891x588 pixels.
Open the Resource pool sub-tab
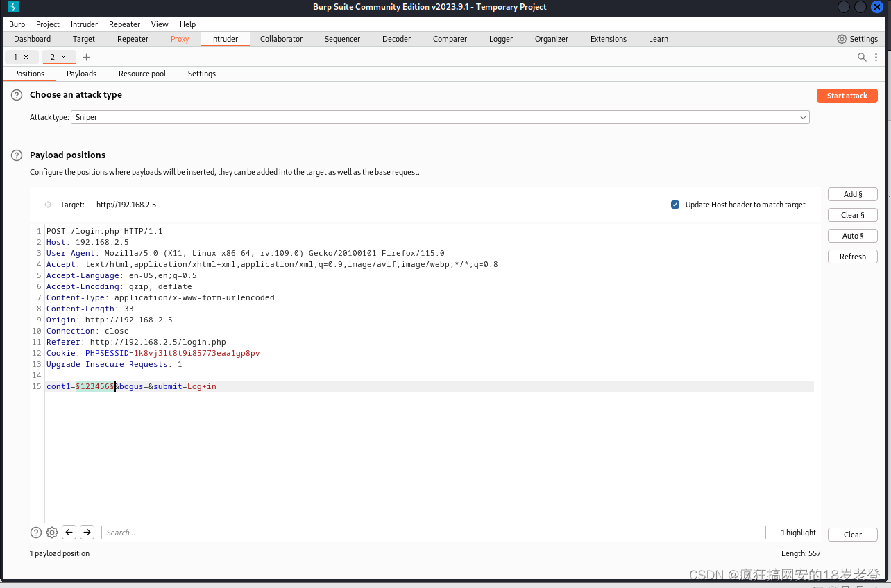coord(142,73)
